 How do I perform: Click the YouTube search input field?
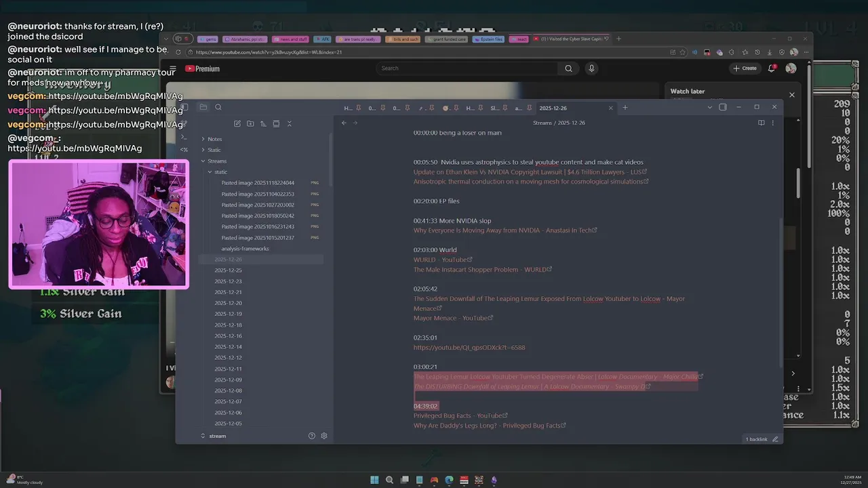click(x=468, y=68)
